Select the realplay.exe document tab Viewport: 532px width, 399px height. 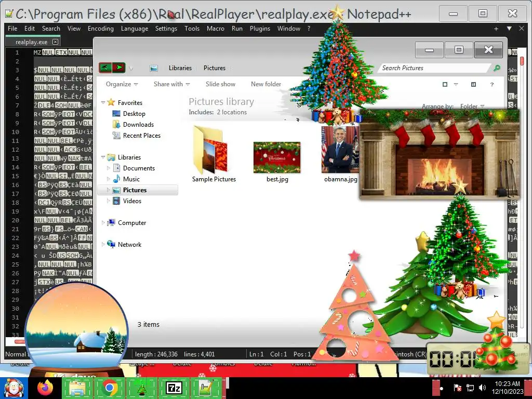click(32, 42)
